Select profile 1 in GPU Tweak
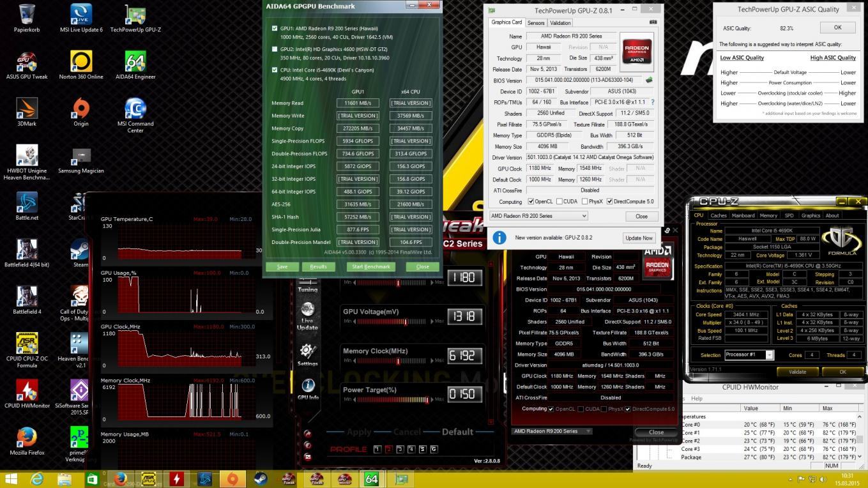The width and height of the screenshot is (868, 488). [377, 450]
